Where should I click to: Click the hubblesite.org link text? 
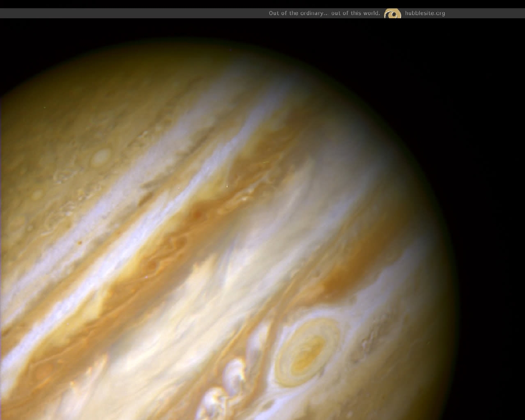point(425,13)
